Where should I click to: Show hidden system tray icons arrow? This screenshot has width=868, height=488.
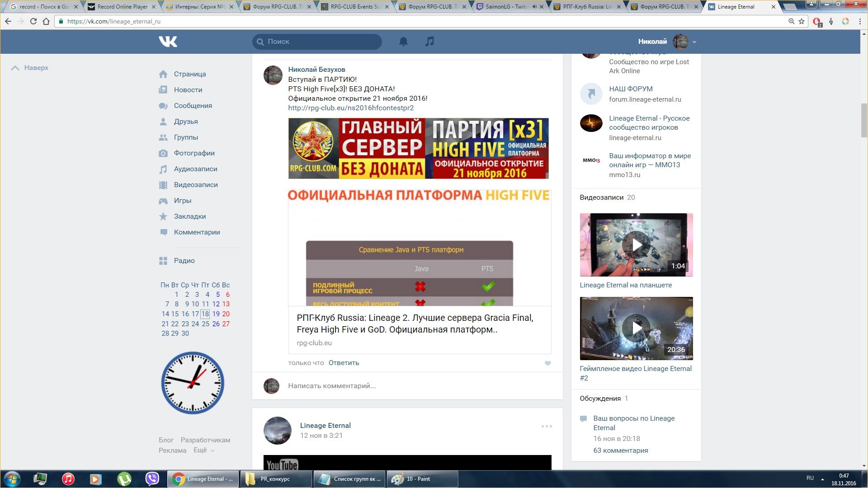(822, 479)
